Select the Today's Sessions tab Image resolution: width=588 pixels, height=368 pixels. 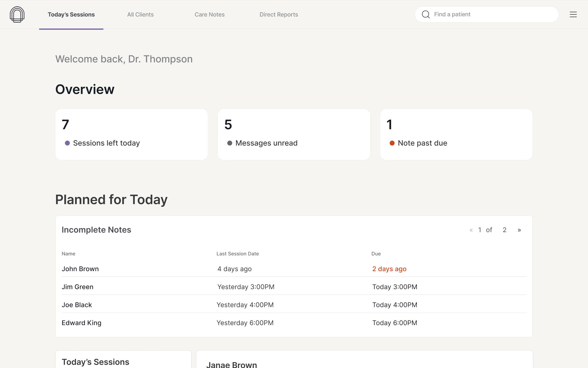pyautogui.click(x=71, y=14)
